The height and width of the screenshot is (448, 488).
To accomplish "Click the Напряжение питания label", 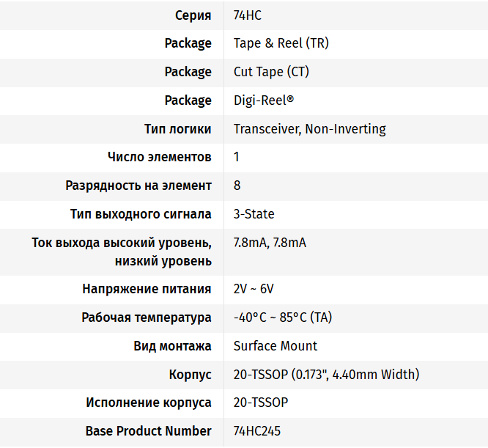I will [147, 289].
